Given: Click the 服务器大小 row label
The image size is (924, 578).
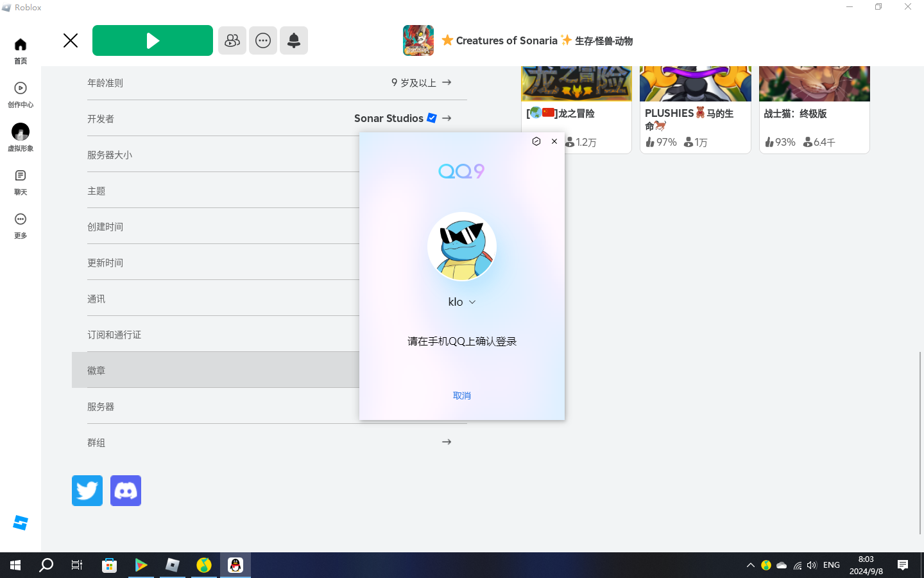Looking at the screenshot, I should pyautogui.click(x=110, y=155).
